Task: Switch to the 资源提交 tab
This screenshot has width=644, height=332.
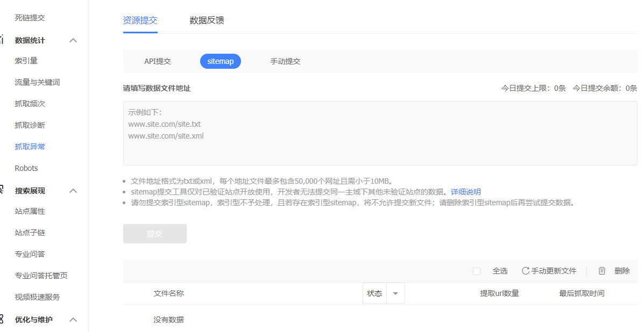Action: [x=140, y=20]
